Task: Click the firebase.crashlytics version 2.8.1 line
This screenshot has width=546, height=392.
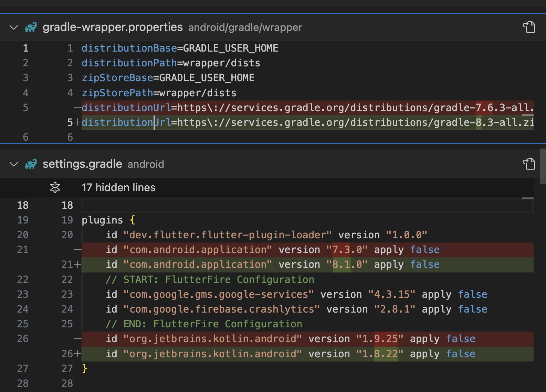Action: 296,309
